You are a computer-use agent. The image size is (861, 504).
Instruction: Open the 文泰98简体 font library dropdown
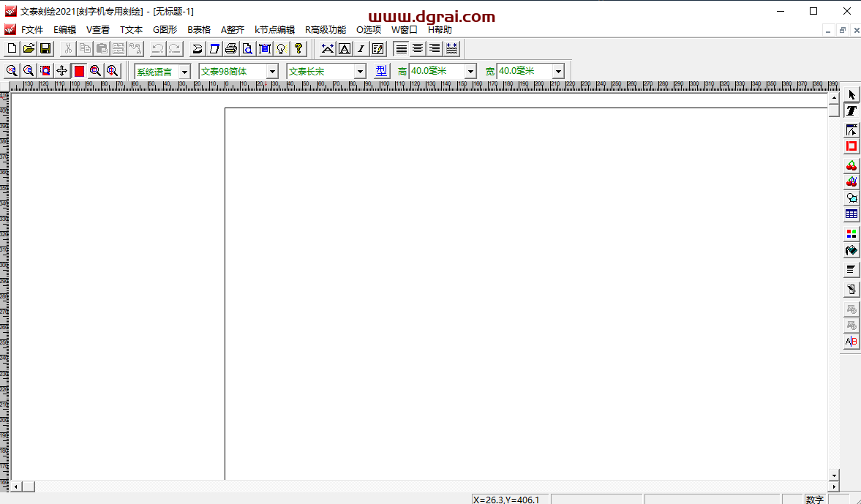tap(272, 72)
